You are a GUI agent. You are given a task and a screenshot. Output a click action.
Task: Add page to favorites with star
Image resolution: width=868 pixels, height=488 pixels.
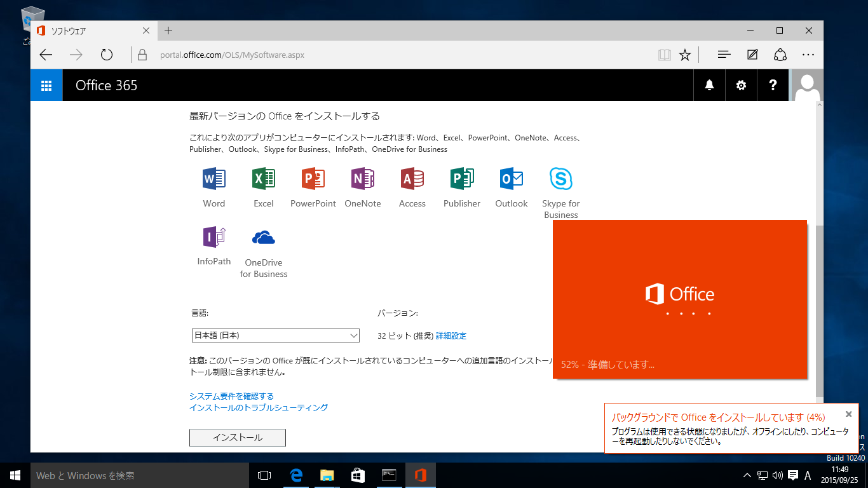[684, 55]
